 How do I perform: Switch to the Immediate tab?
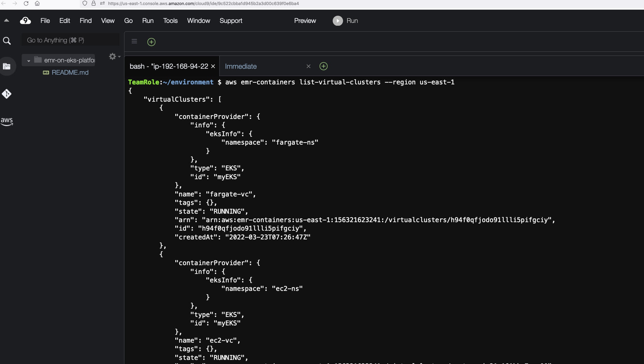[241, 66]
